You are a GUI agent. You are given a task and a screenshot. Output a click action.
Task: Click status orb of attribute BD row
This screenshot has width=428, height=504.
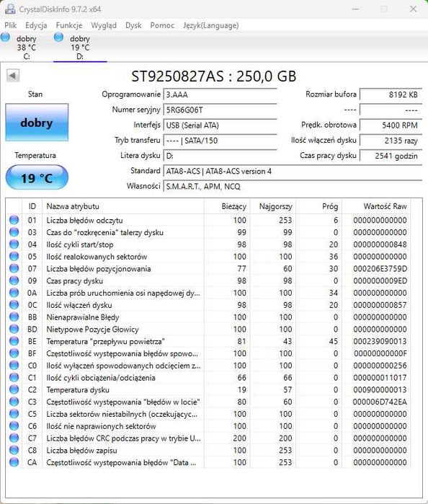pos(14,329)
